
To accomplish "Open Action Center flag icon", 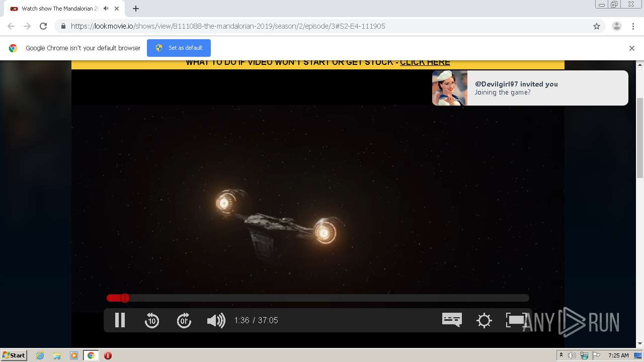I will pyautogui.click(x=596, y=355).
